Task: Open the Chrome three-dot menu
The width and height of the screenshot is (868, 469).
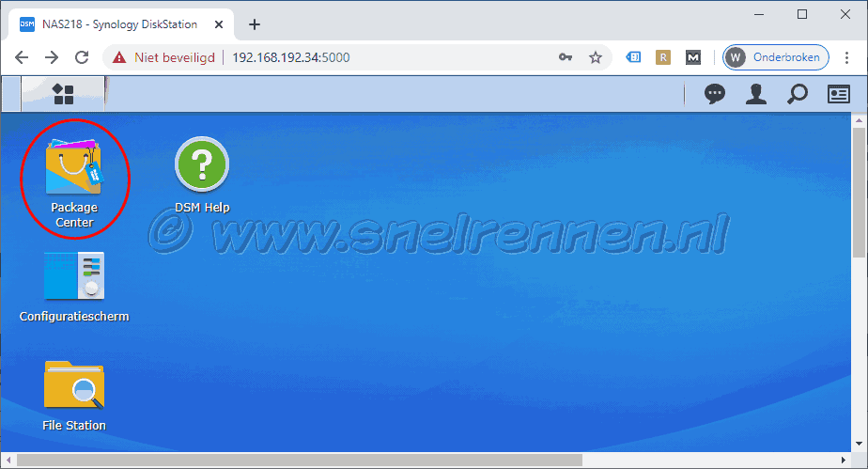Action: click(x=846, y=57)
